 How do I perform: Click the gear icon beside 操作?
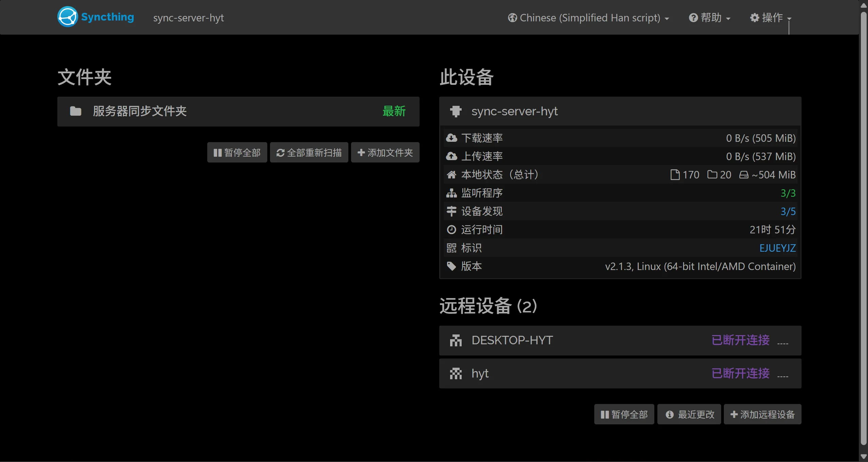[x=755, y=18]
